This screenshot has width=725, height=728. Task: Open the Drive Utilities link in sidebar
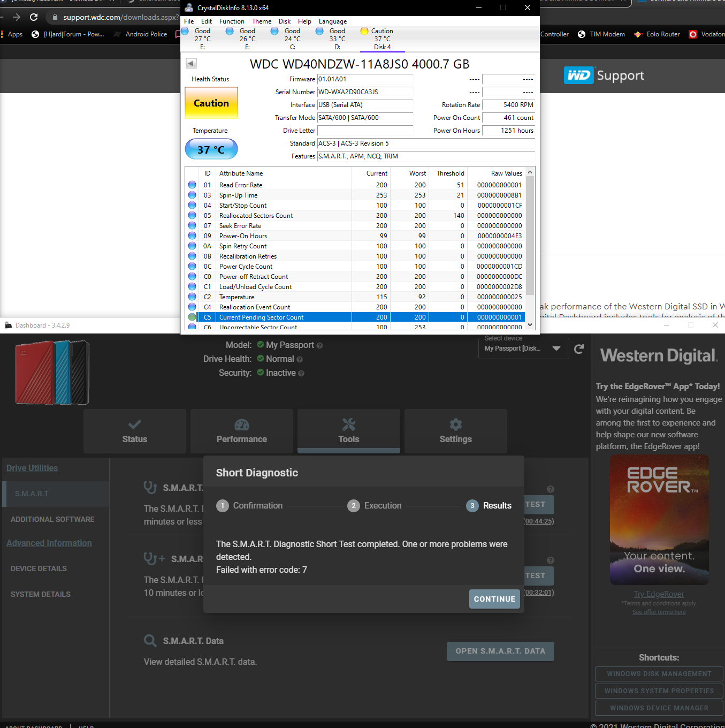coord(32,468)
